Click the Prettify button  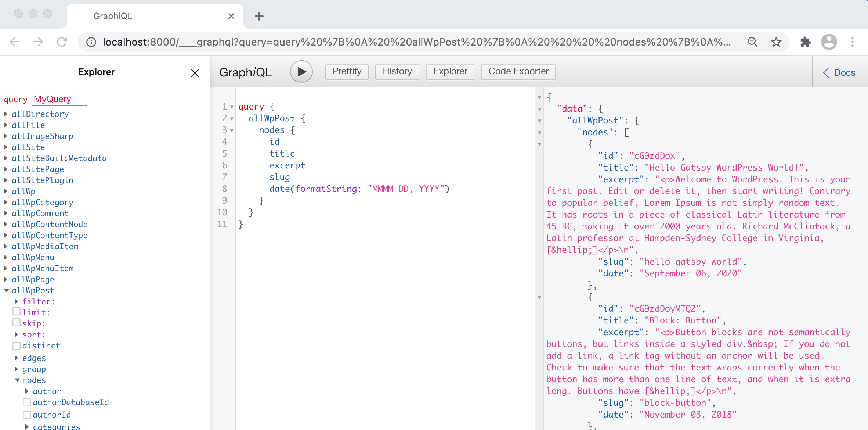pos(347,72)
